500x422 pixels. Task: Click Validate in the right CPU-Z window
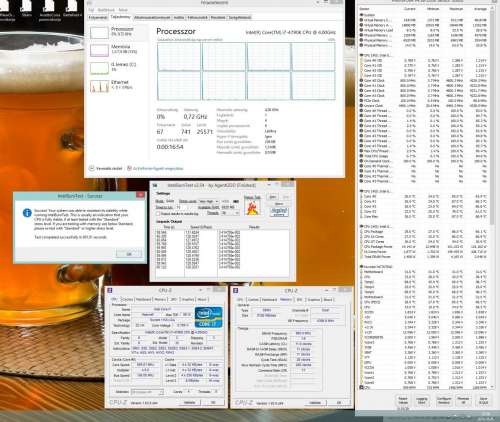(315, 403)
